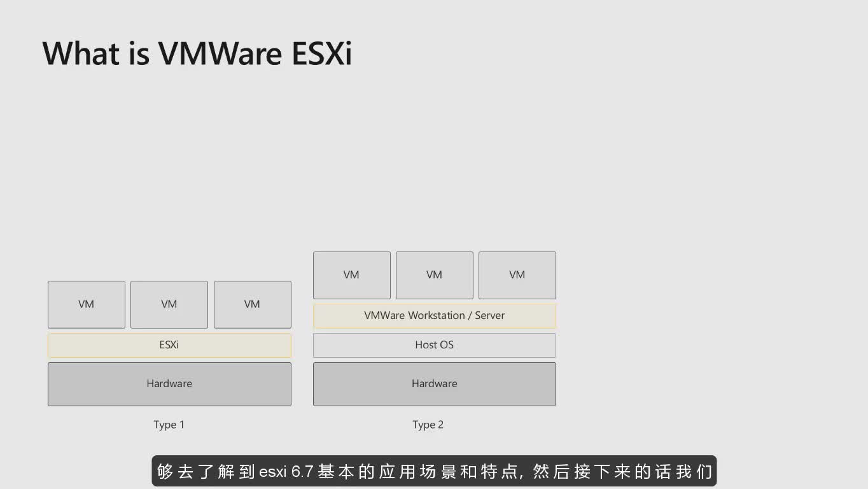Select the VMWare Workstation / Server layer
This screenshot has width=868, height=489.
434,316
